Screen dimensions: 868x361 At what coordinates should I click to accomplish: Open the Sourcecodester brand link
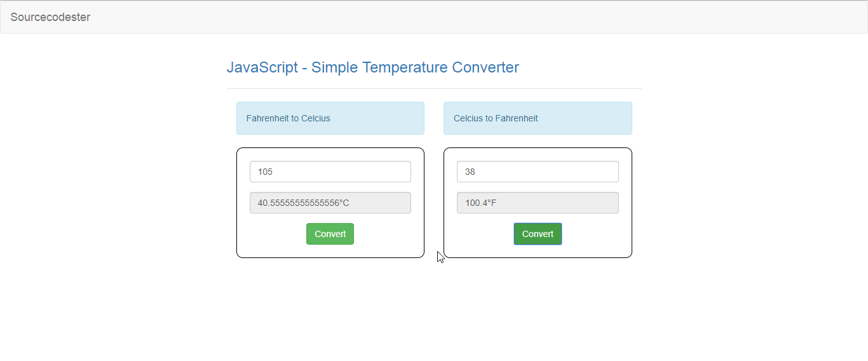(50, 17)
